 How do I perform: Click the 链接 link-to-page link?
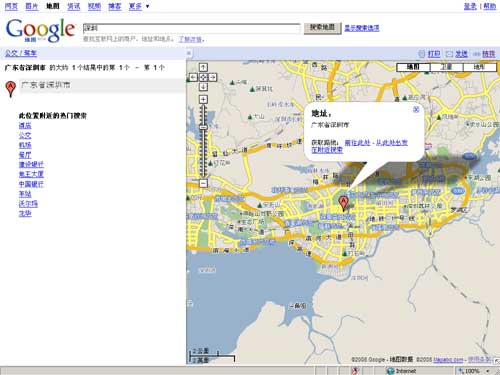(489, 54)
